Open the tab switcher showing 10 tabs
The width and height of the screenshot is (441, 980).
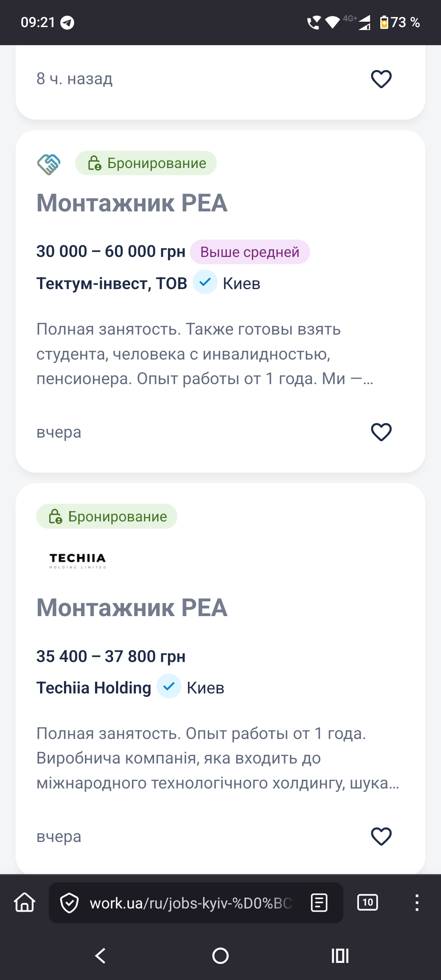pos(367,902)
